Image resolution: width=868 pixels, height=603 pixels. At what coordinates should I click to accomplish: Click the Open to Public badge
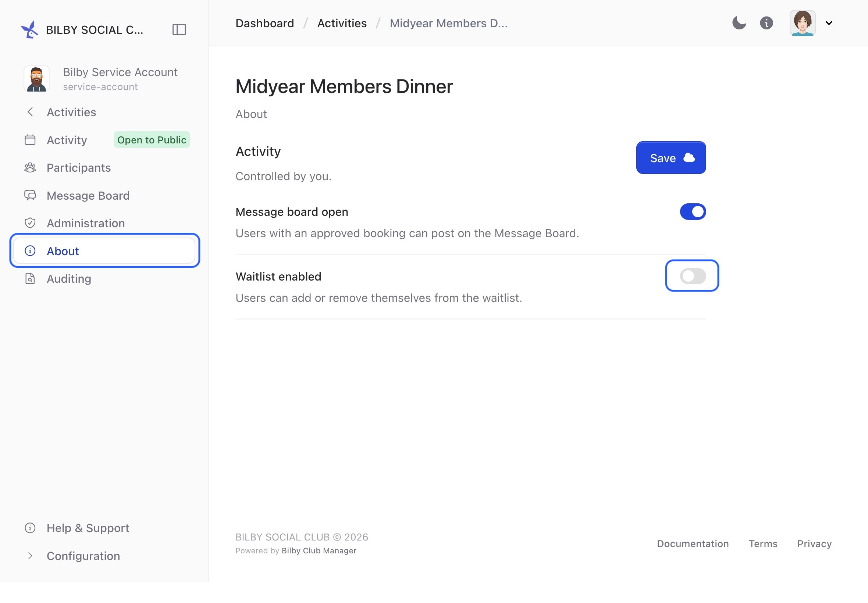click(152, 140)
